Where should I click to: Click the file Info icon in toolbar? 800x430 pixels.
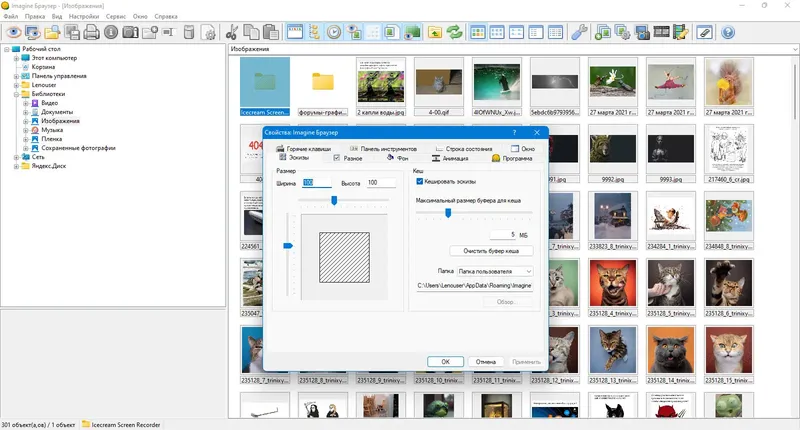[111, 32]
